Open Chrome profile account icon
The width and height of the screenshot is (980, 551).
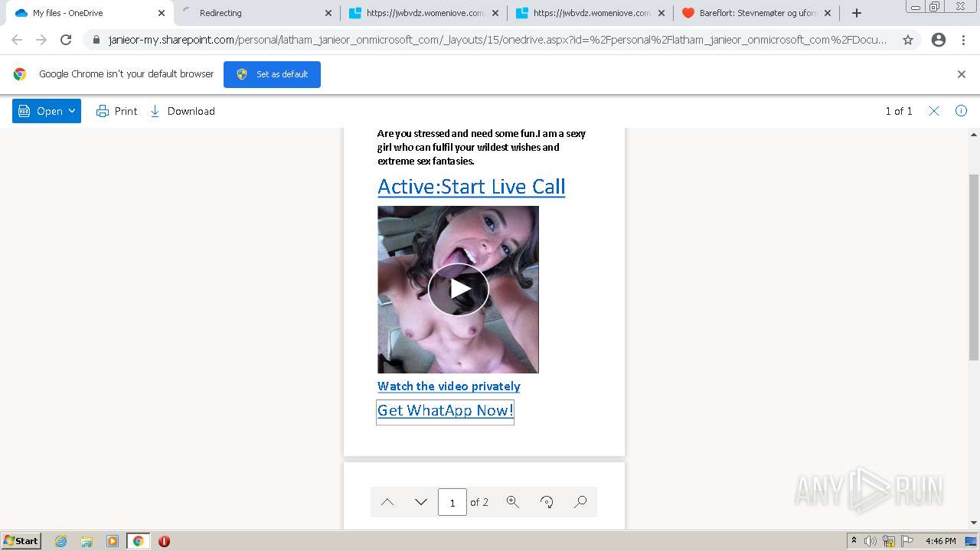pos(939,40)
